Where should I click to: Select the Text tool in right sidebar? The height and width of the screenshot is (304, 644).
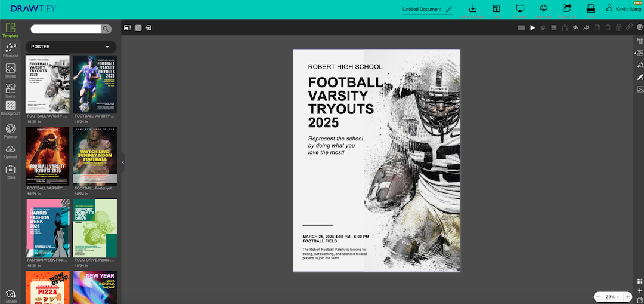(x=640, y=41)
